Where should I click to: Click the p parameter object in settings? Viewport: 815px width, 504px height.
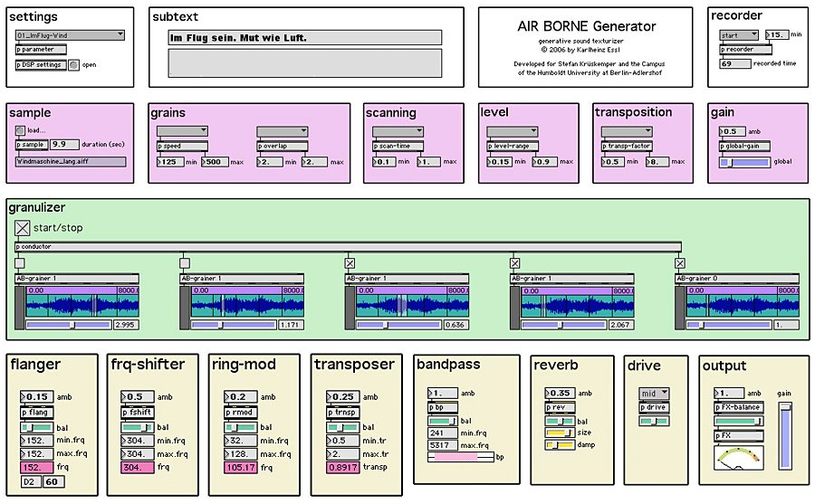pos(41,50)
